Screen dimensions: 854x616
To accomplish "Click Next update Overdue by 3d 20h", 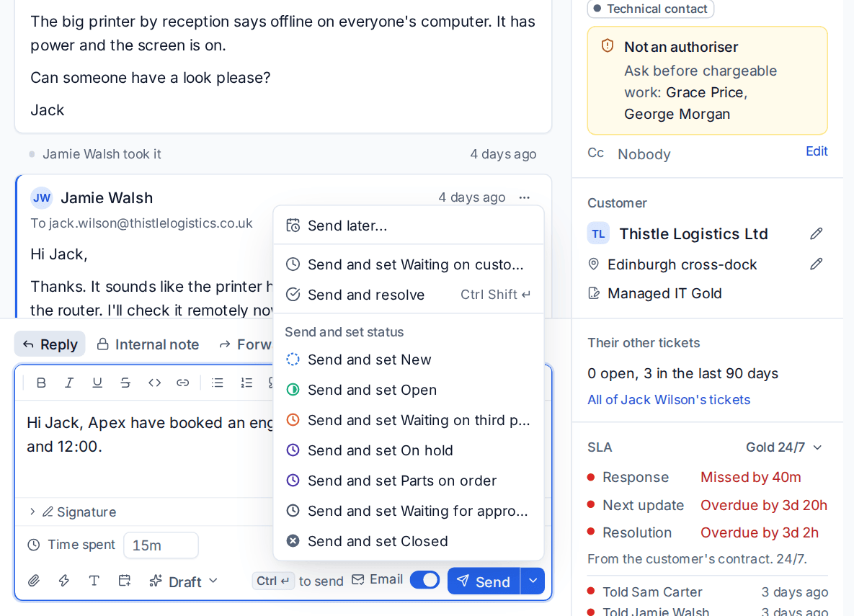I will point(707,506).
